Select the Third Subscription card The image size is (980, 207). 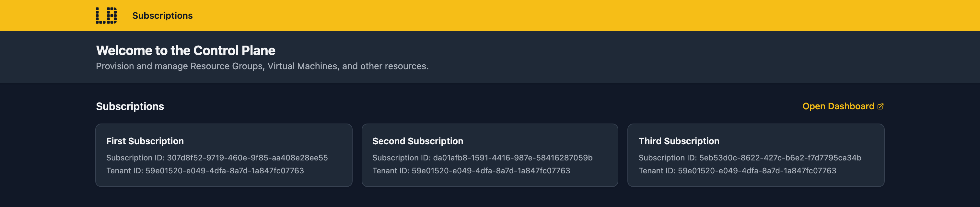click(x=755, y=155)
